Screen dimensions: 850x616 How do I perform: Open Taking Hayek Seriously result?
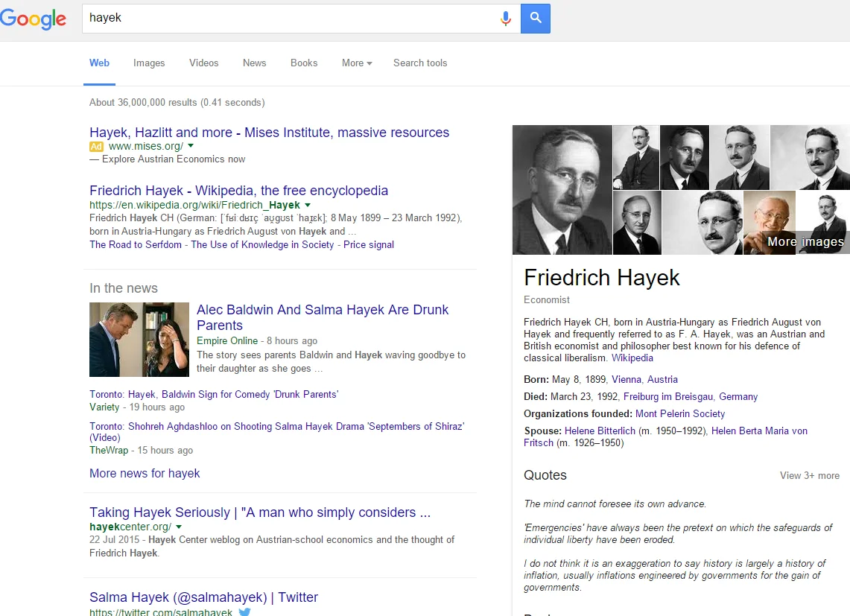[260, 512]
